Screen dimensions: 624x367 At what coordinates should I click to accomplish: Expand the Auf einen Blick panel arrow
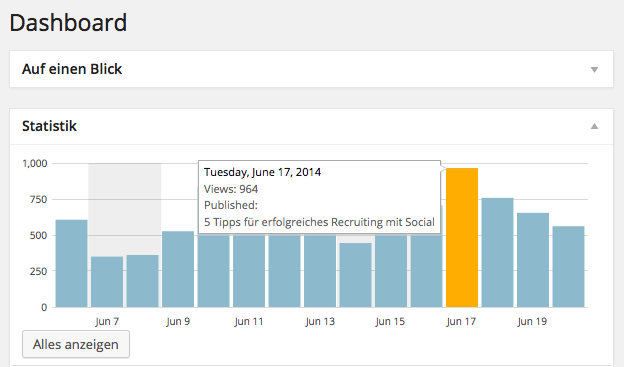click(x=594, y=70)
